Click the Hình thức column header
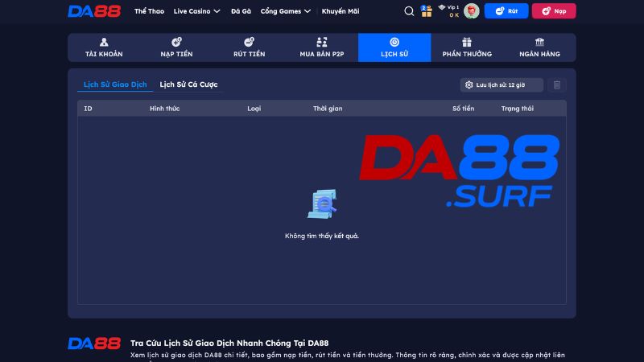This screenshot has width=644, height=362. coord(165,109)
